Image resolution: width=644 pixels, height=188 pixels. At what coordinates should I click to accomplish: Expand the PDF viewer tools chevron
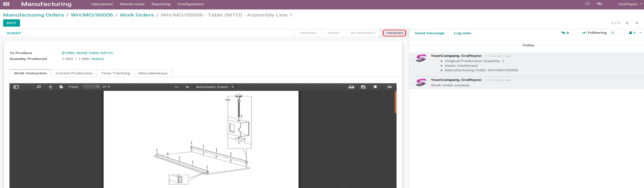(x=389, y=87)
